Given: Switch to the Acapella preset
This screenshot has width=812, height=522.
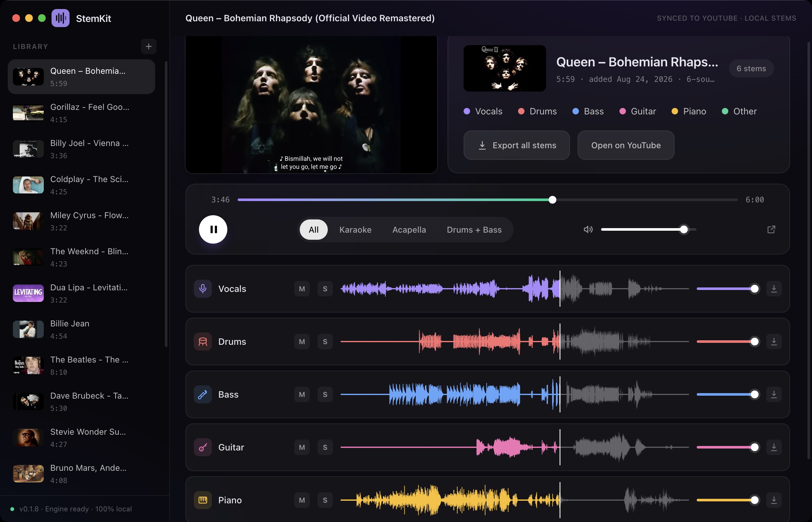Looking at the screenshot, I should (x=409, y=230).
